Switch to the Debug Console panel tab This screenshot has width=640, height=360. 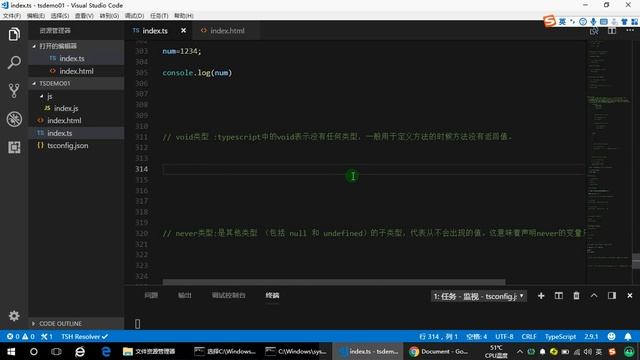(229, 295)
